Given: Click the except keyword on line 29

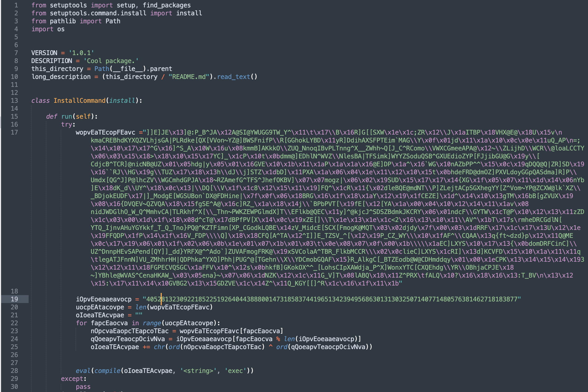Looking at the screenshot, I should (72, 379).
